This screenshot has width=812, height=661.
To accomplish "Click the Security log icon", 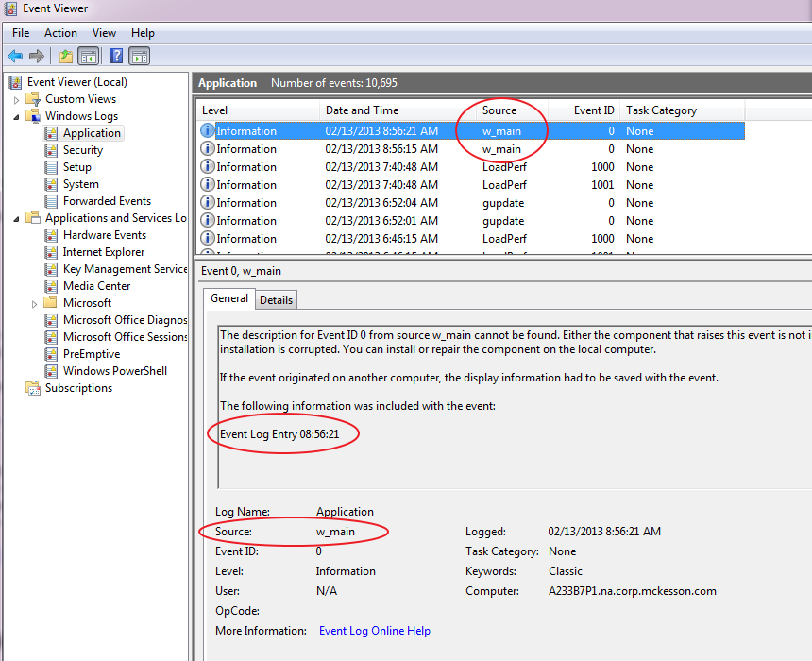I will 51,150.
